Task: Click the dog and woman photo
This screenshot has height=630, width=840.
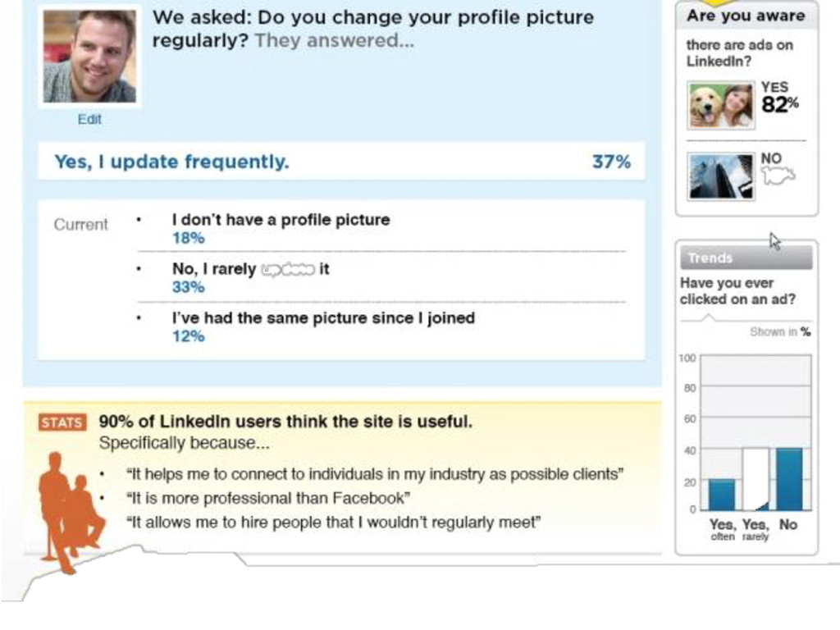Action: tap(721, 106)
